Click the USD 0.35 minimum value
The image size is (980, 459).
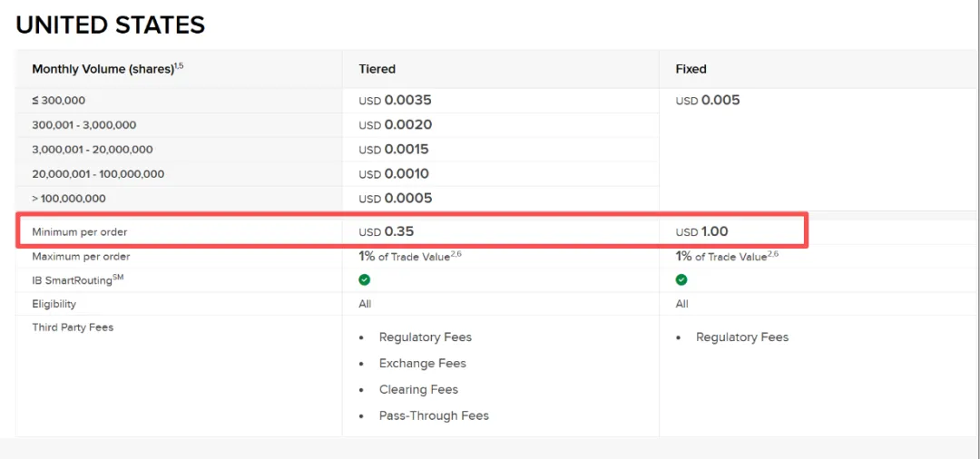point(387,232)
